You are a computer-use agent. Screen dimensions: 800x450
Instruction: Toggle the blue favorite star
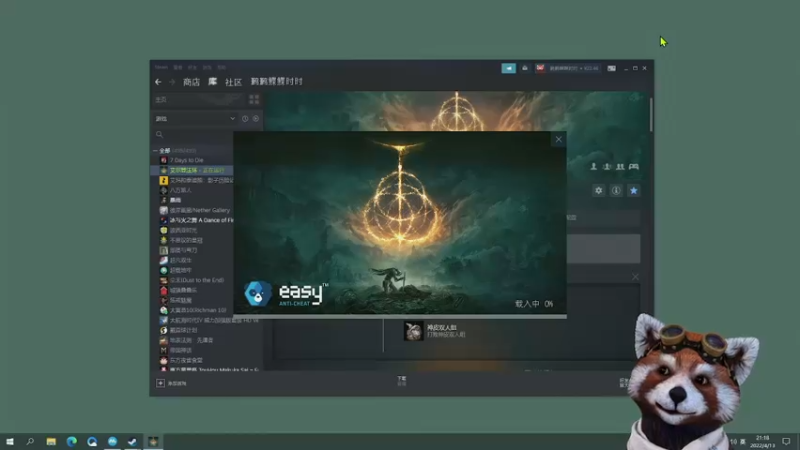[634, 190]
